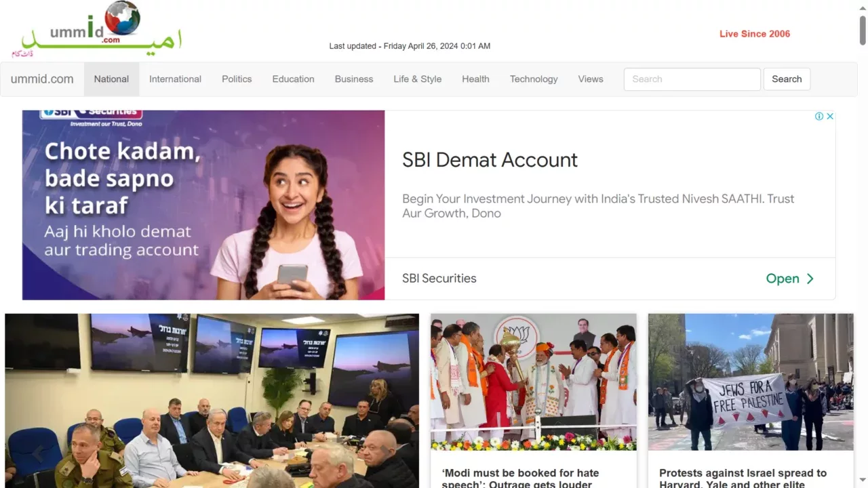The height and width of the screenshot is (488, 868).
Task: Click the vertical page scrollbar thumb
Action: [x=863, y=29]
